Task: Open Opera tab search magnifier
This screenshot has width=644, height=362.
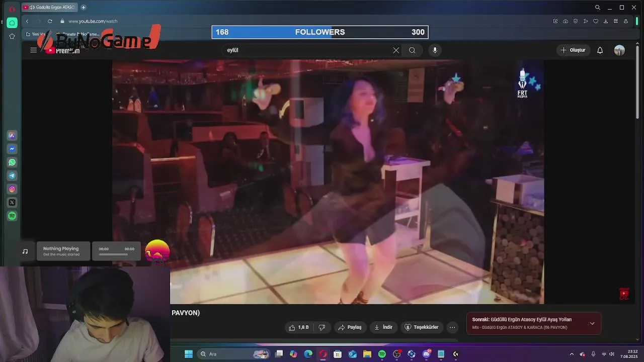Action: point(597,8)
